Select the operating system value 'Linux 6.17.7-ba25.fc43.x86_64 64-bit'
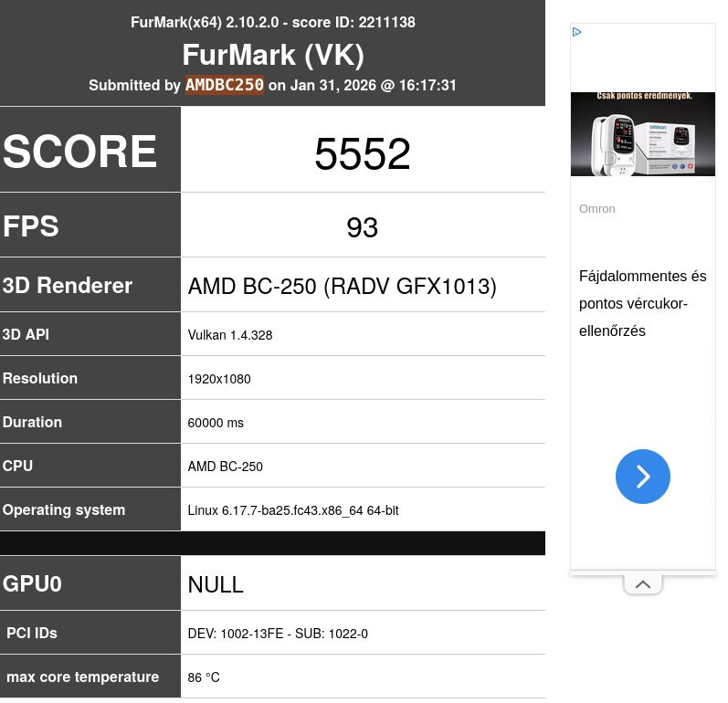Image resolution: width=728 pixels, height=703 pixels. pos(293,510)
